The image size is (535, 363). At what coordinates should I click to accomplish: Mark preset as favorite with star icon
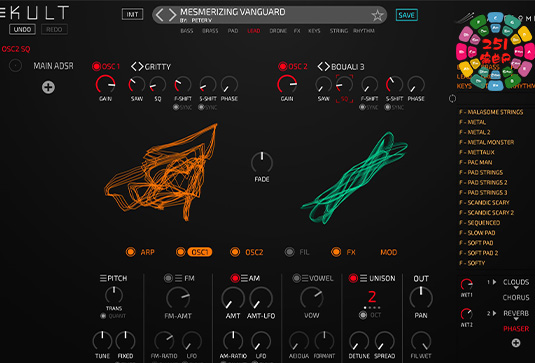(377, 15)
